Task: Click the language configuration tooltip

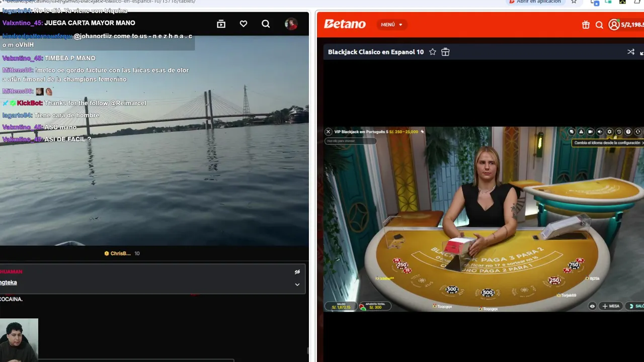Action: (x=608, y=143)
